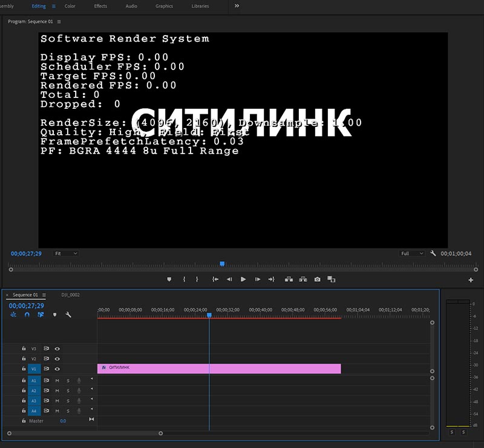Switch to the Effects workspace
This screenshot has height=448, width=484.
(x=100, y=6)
